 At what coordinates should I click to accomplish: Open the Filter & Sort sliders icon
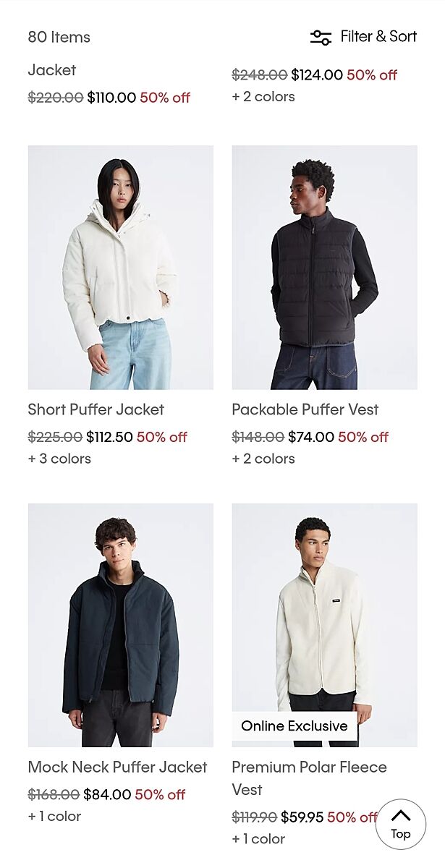pos(321,37)
